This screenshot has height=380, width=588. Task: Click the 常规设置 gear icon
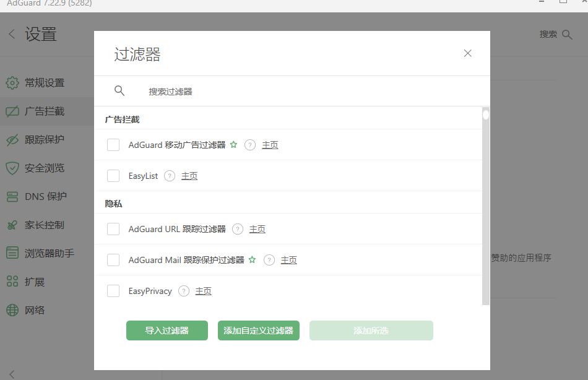12,83
